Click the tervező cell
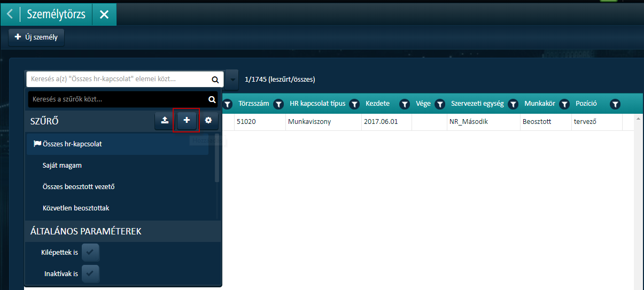The width and height of the screenshot is (644, 290). point(596,122)
